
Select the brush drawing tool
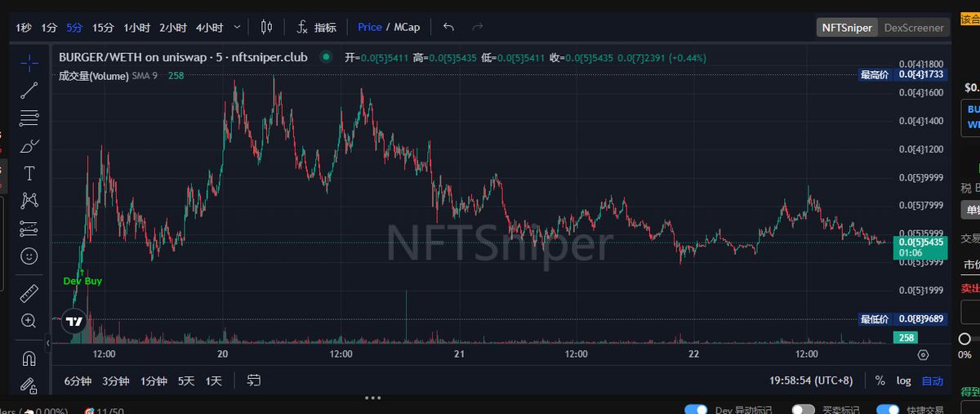point(29,145)
